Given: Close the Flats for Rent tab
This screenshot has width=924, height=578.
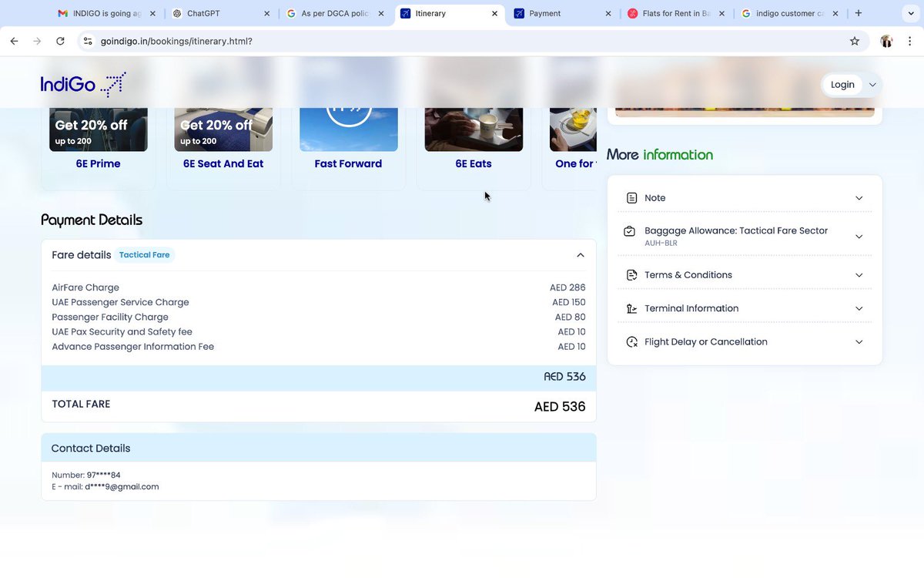Looking at the screenshot, I should coord(722,13).
